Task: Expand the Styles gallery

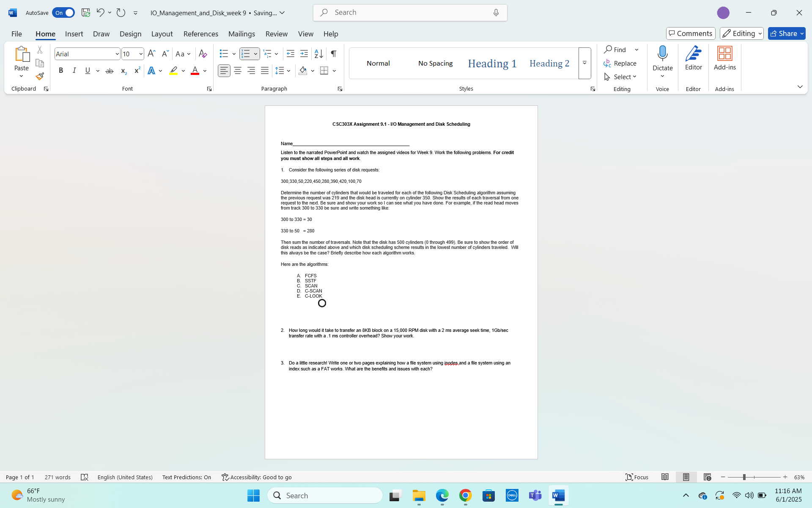Action: 584,63
